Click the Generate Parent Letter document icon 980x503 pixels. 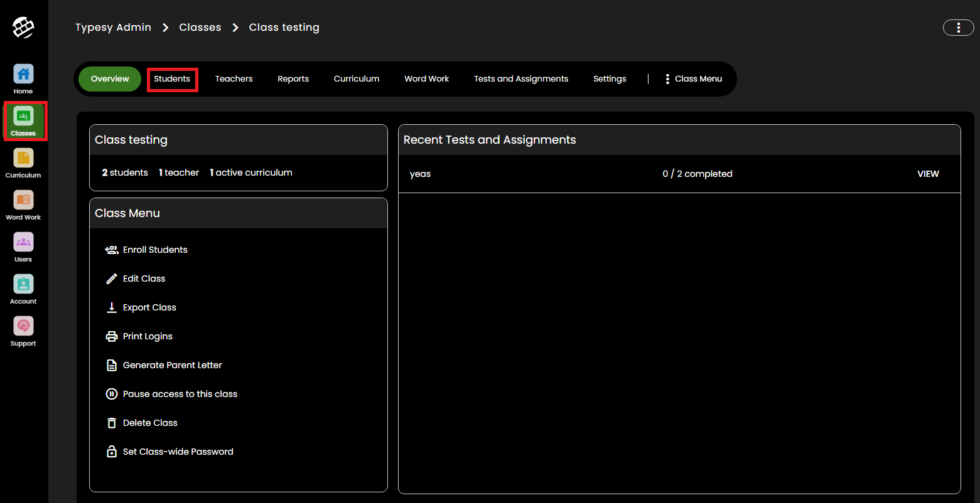pyautogui.click(x=112, y=365)
